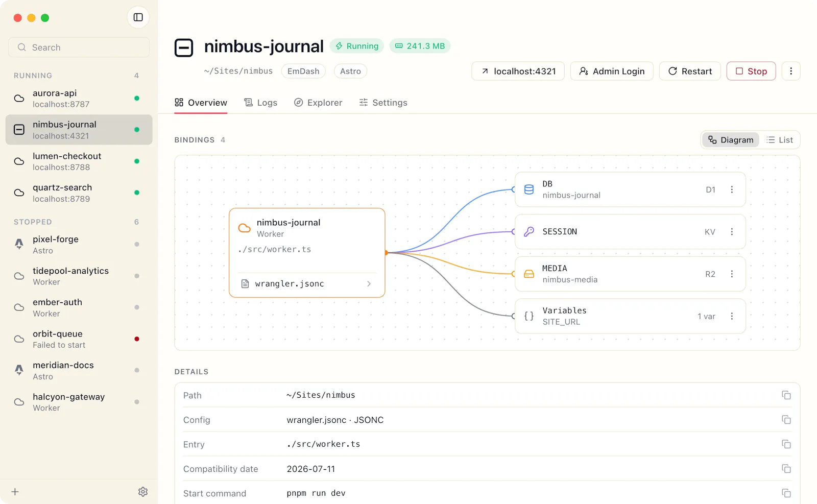Open the Variables binding options menu
The image size is (817, 504).
click(x=732, y=316)
